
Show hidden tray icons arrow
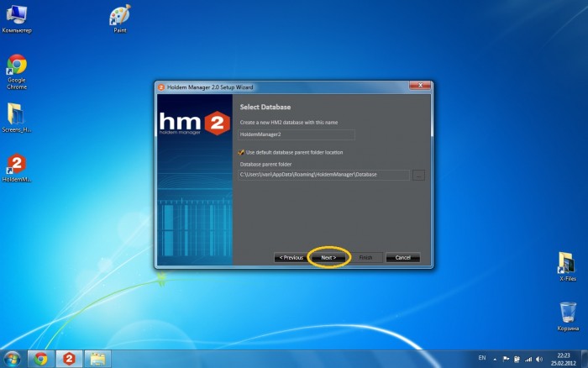[495, 360]
